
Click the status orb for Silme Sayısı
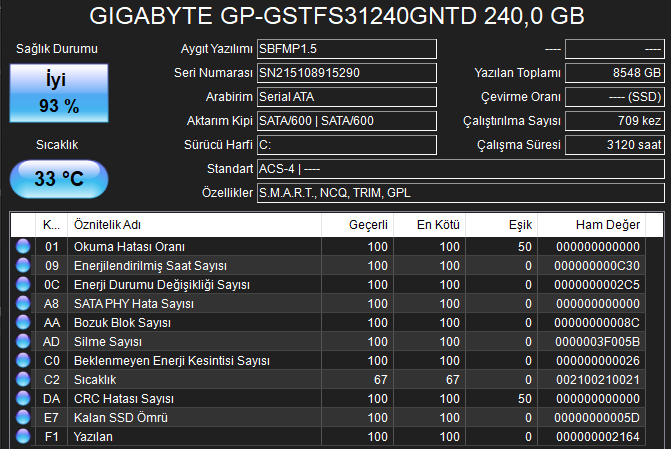[23, 342]
